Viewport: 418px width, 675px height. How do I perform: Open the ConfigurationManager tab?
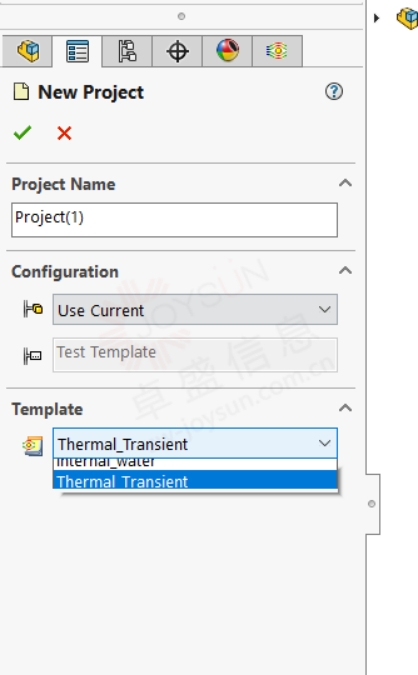pyautogui.click(x=127, y=52)
